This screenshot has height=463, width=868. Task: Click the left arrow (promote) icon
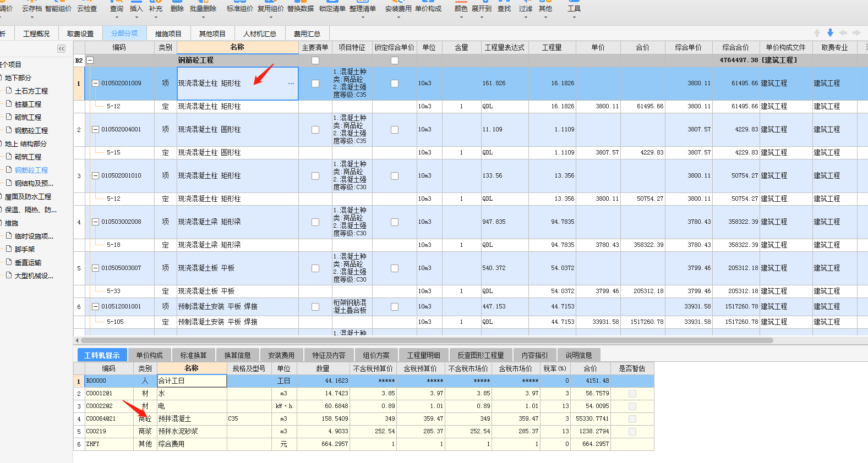[843, 33]
